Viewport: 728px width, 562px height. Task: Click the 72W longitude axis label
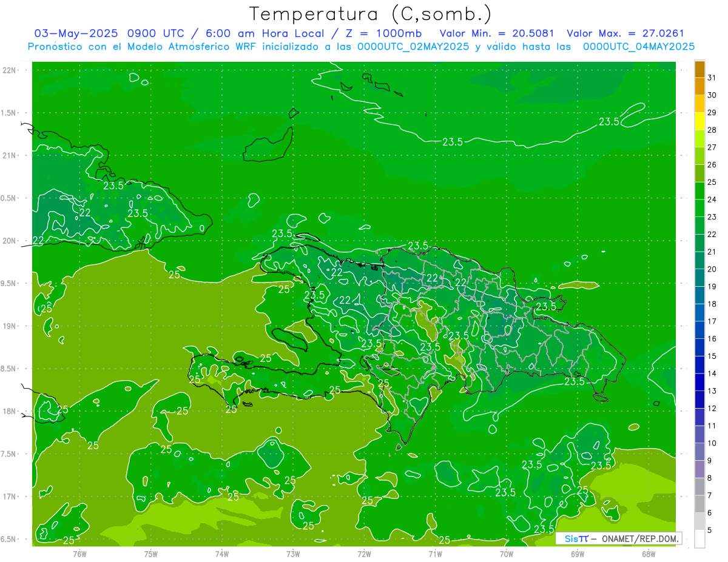point(364,554)
